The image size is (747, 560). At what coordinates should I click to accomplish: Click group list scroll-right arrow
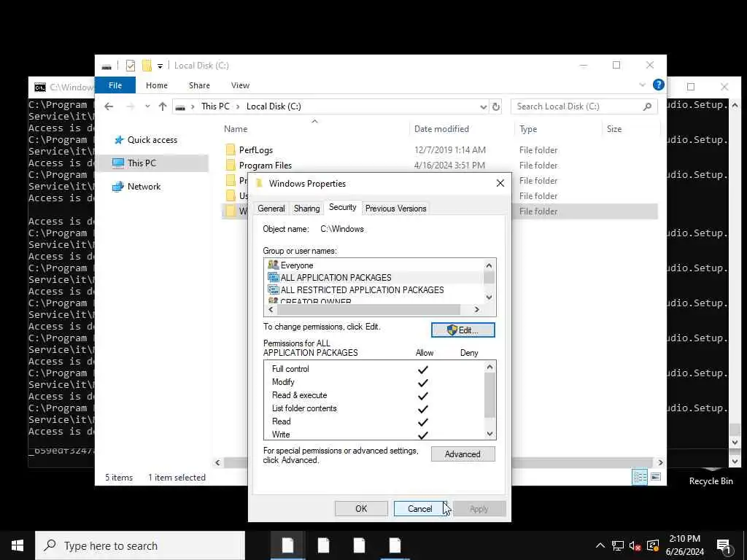click(x=476, y=309)
